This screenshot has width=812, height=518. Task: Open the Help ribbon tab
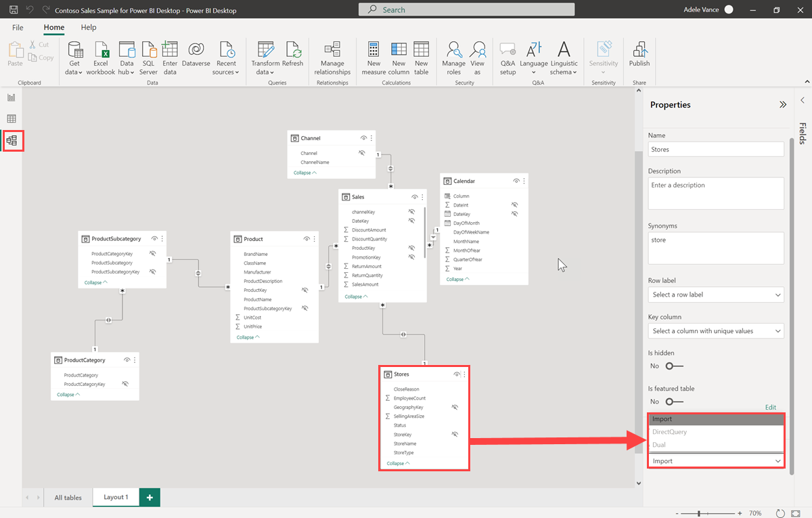click(89, 28)
